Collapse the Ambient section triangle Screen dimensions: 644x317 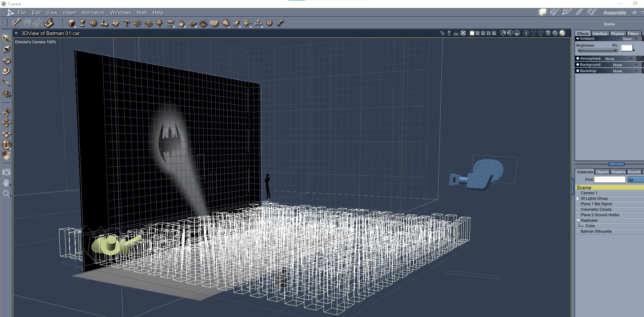[578, 39]
